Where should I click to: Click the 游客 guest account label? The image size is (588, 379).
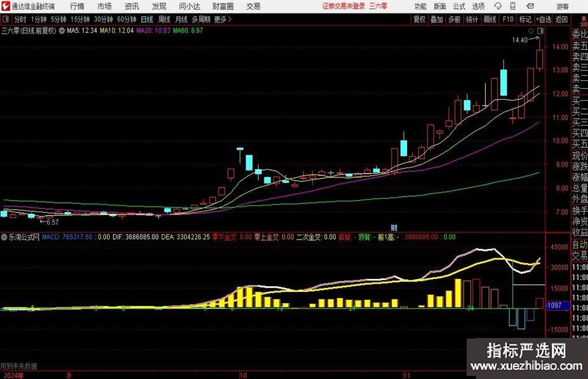[x=562, y=6]
